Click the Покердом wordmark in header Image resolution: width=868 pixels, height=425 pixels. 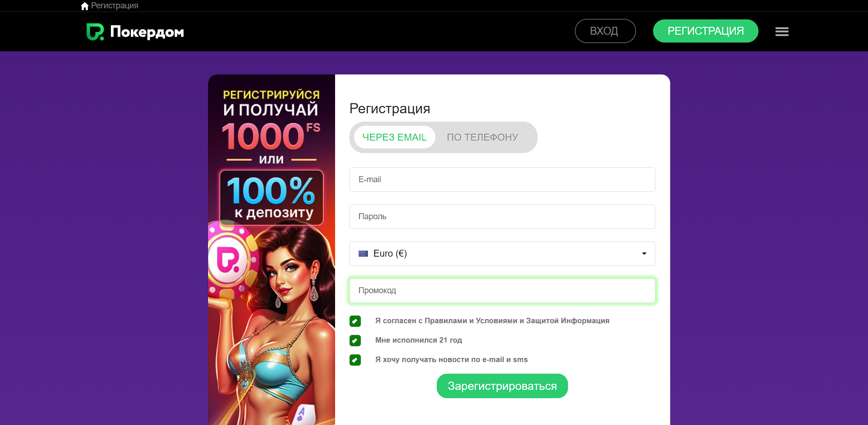tap(147, 32)
